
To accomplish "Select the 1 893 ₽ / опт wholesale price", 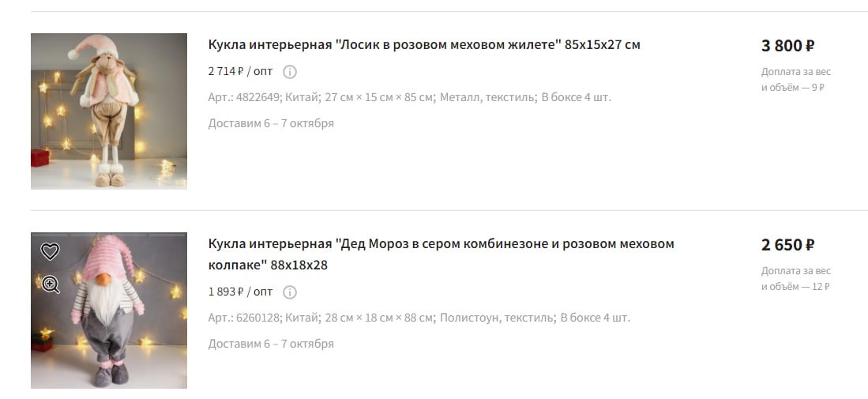I will (240, 292).
